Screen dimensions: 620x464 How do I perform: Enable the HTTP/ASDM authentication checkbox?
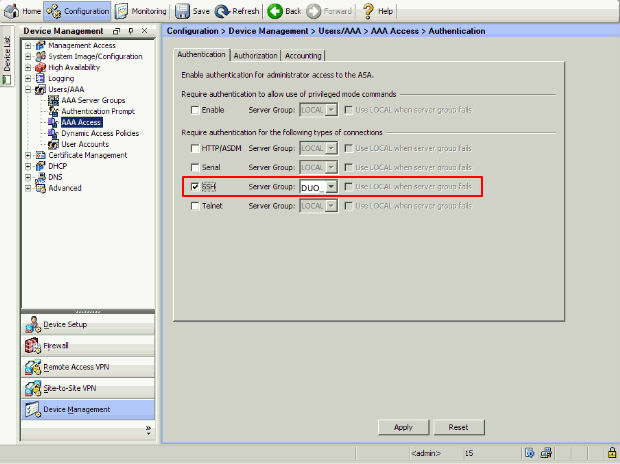point(195,147)
